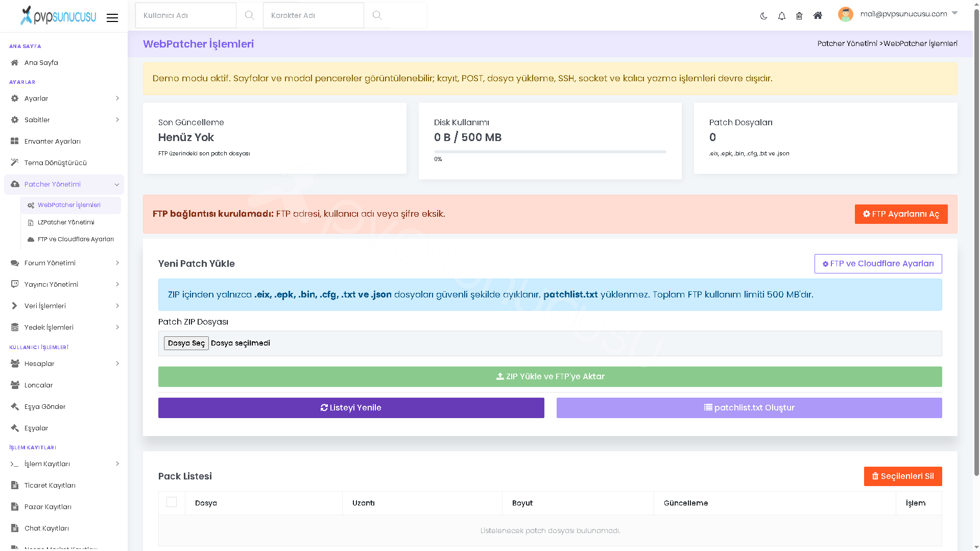Collapse the Patcher Yönetimi menu
980x551 pixels.
[x=64, y=184]
